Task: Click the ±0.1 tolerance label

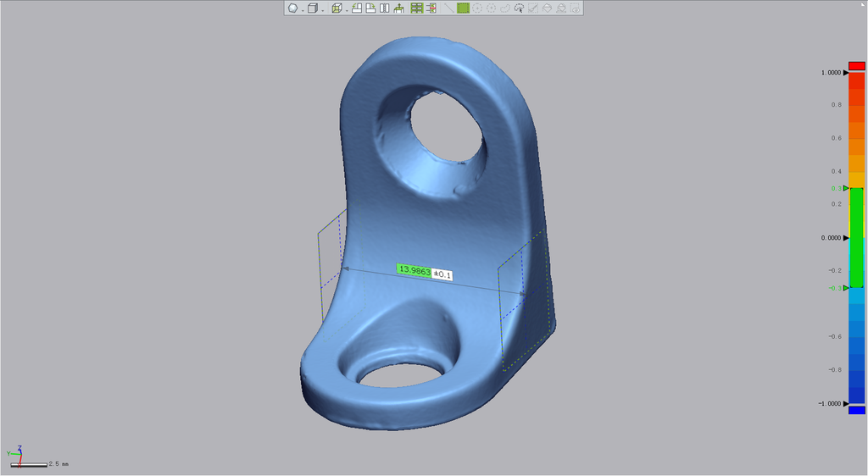Action: coord(442,274)
